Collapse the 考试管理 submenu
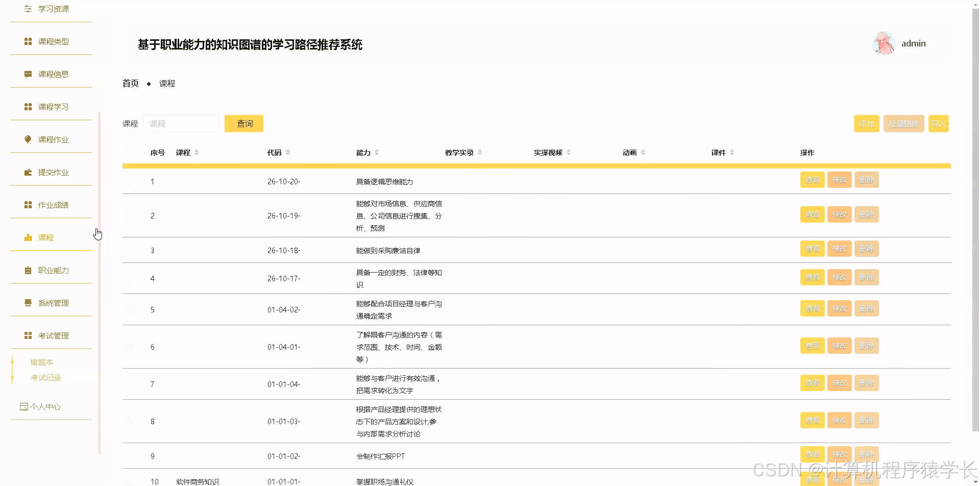Image resolution: width=980 pixels, height=486 pixels. 28,335
